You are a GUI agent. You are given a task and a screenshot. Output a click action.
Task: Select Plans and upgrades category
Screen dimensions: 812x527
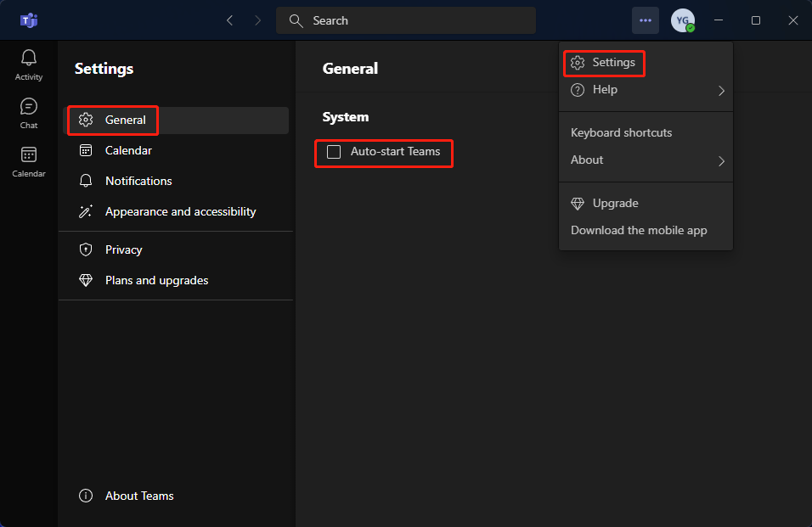(176, 280)
